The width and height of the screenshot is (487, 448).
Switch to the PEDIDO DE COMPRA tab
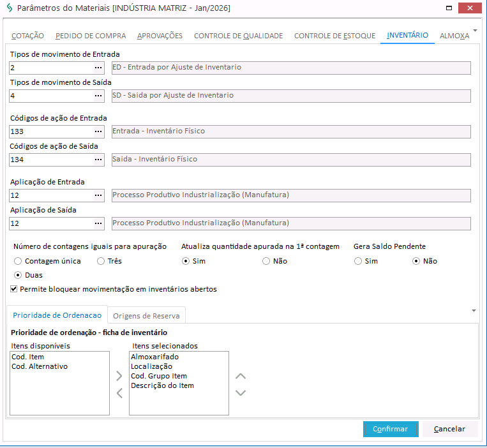coord(91,36)
